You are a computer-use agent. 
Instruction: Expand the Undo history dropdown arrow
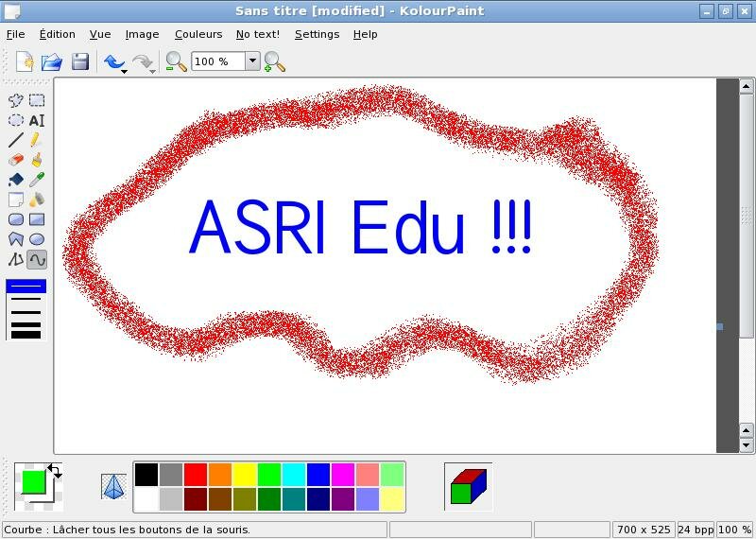(x=124, y=72)
